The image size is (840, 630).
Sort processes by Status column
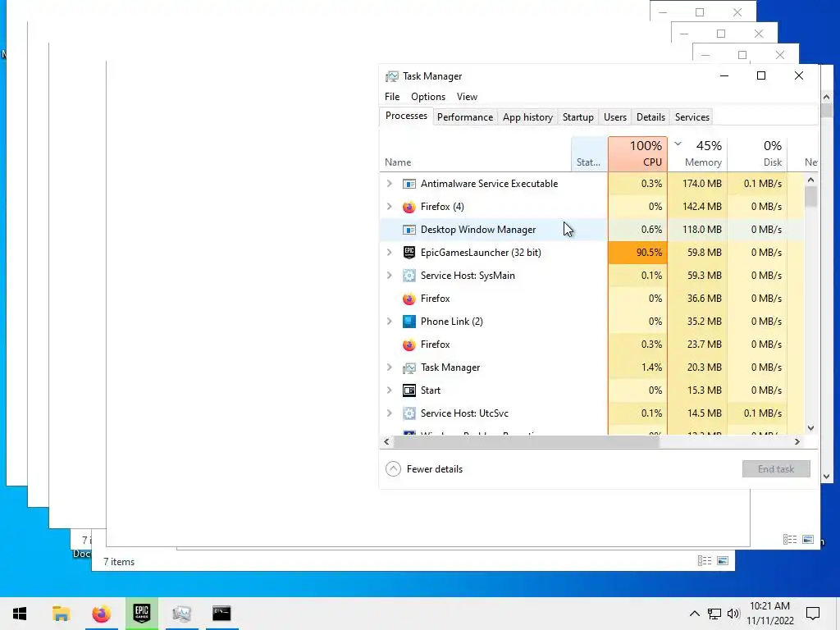[589, 153]
